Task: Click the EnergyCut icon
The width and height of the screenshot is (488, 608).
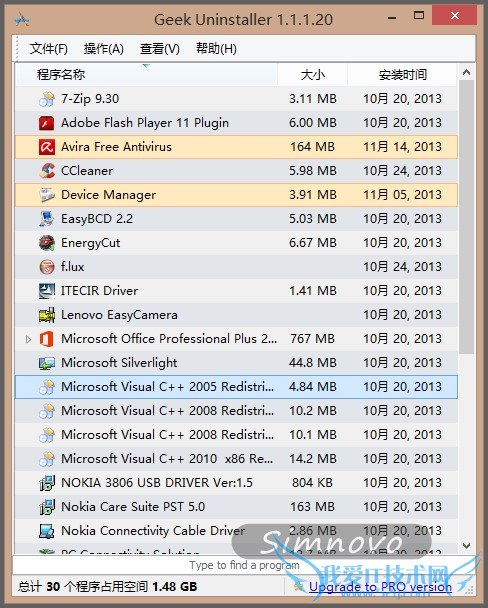Action: click(x=47, y=243)
